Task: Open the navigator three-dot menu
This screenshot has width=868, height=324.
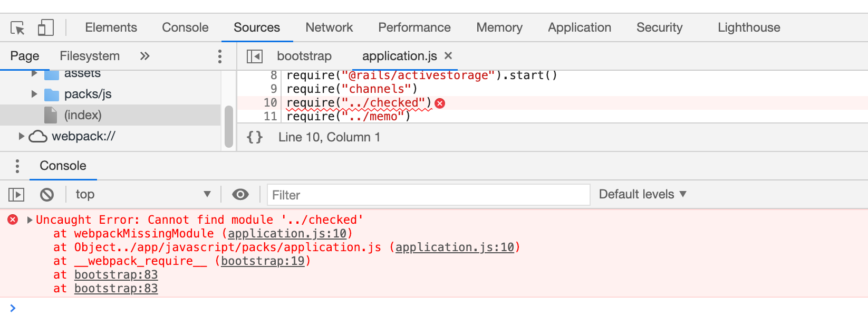Action: click(220, 56)
